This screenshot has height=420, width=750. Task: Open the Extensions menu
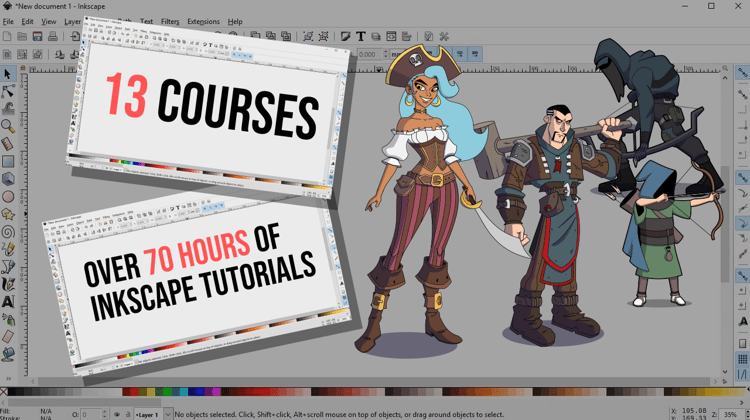point(203,22)
